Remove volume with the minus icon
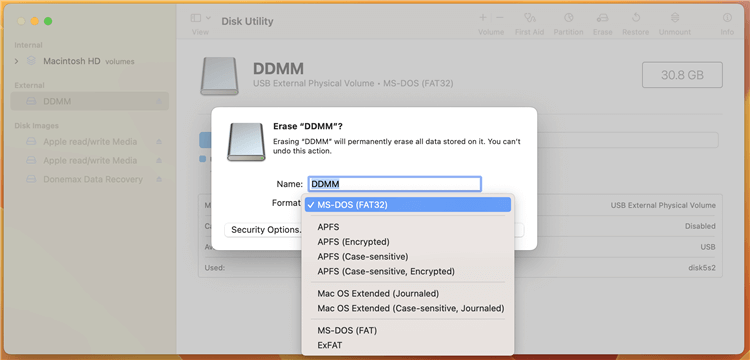 click(499, 18)
